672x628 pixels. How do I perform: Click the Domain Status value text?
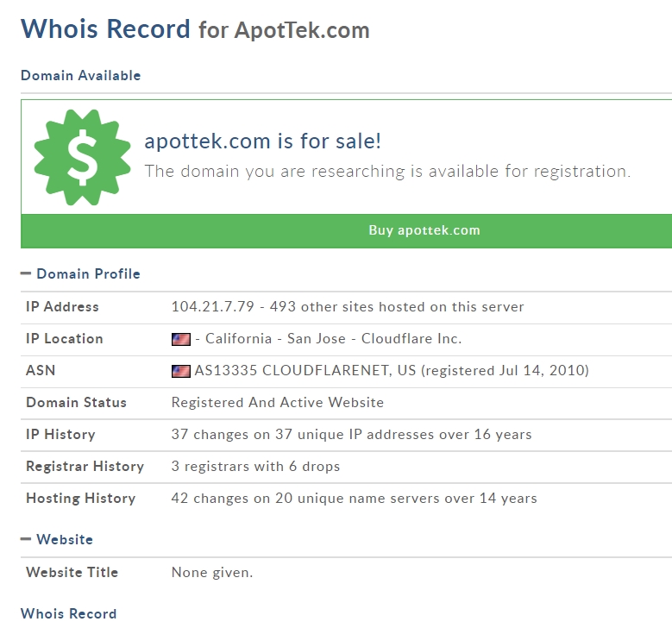pyautogui.click(x=277, y=403)
